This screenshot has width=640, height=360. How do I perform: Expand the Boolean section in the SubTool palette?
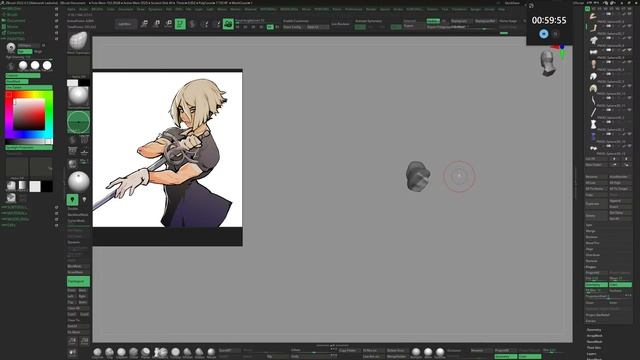pos(591,237)
